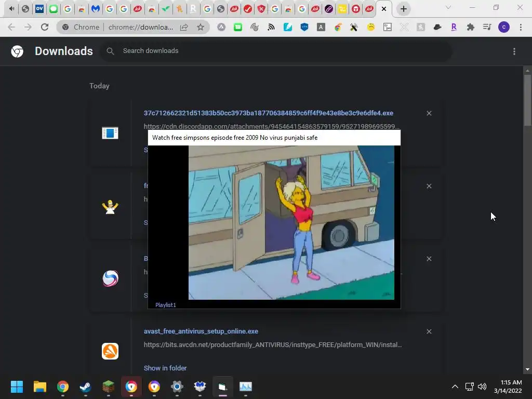Image resolution: width=532 pixels, height=399 pixels.
Task: Switch to the red headphones tab
Action: (355, 9)
